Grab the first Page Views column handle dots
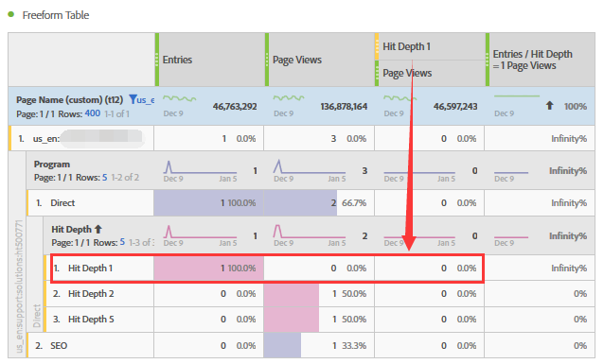This screenshot has height=364, width=604. point(267,60)
